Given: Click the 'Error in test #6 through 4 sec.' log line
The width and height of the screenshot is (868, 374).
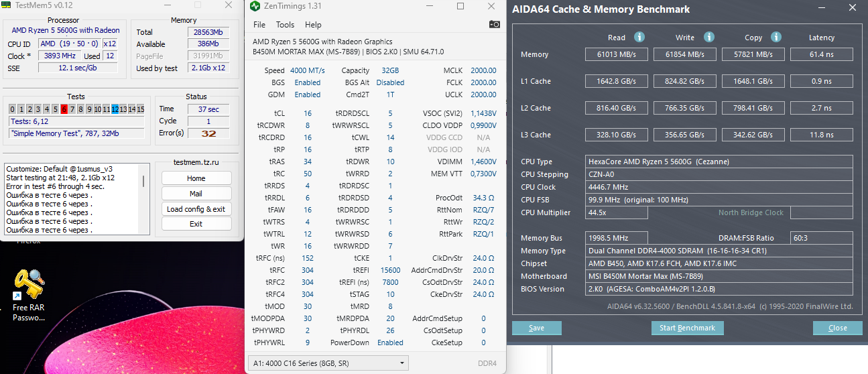Looking at the screenshot, I should 55,186.
